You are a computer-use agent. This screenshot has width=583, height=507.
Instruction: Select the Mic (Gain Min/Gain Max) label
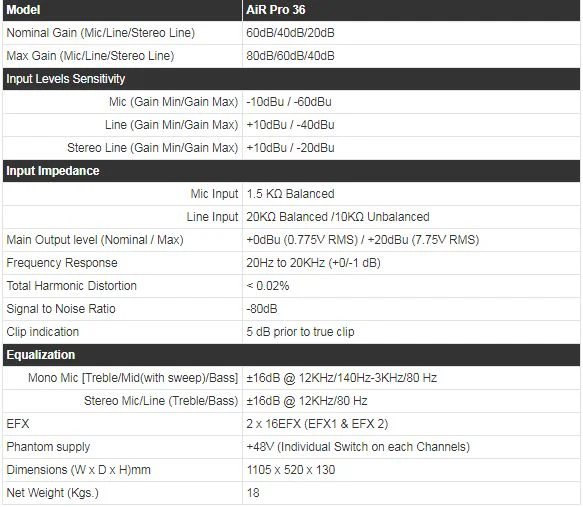tap(173, 102)
